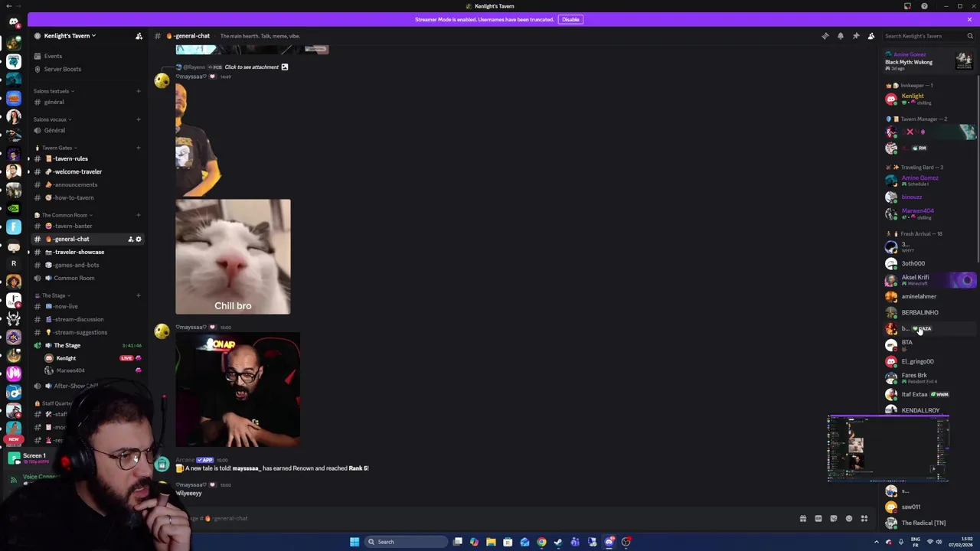This screenshot has height=551, width=980.
Task: Collapse the Salons textuels category
Action: [x=53, y=91]
